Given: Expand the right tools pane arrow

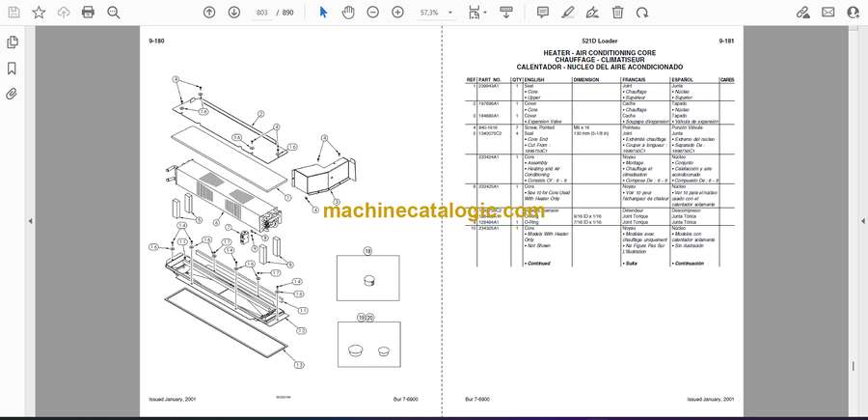Looking at the screenshot, I should (x=862, y=221).
